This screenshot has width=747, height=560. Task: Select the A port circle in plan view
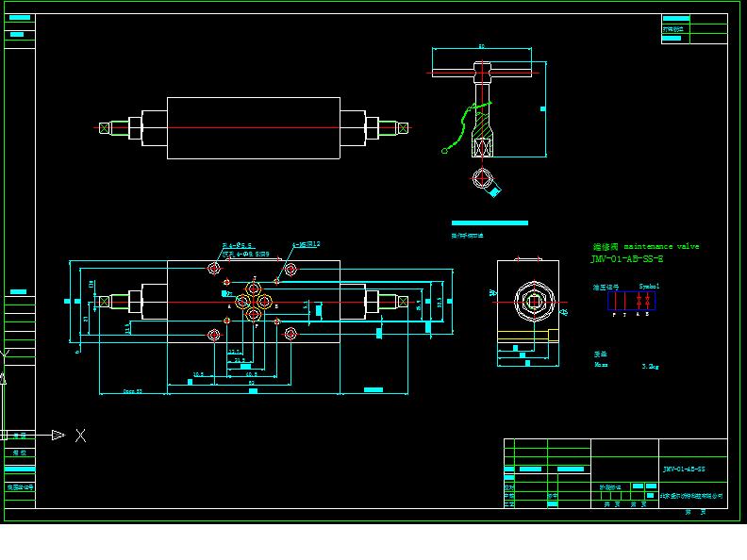click(243, 302)
